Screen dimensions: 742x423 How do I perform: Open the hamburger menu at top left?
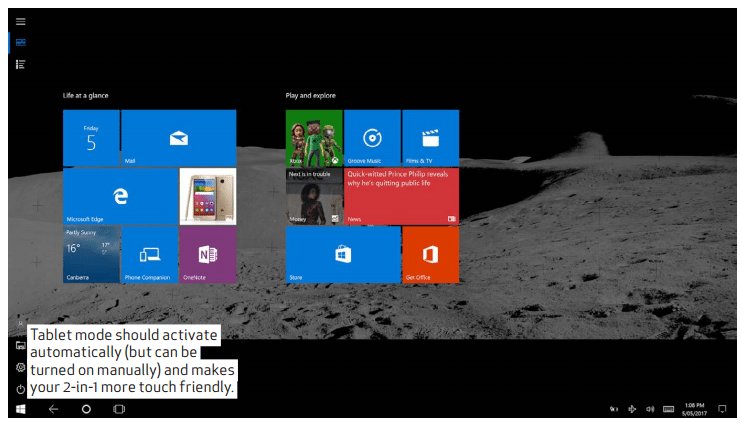[x=20, y=21]
